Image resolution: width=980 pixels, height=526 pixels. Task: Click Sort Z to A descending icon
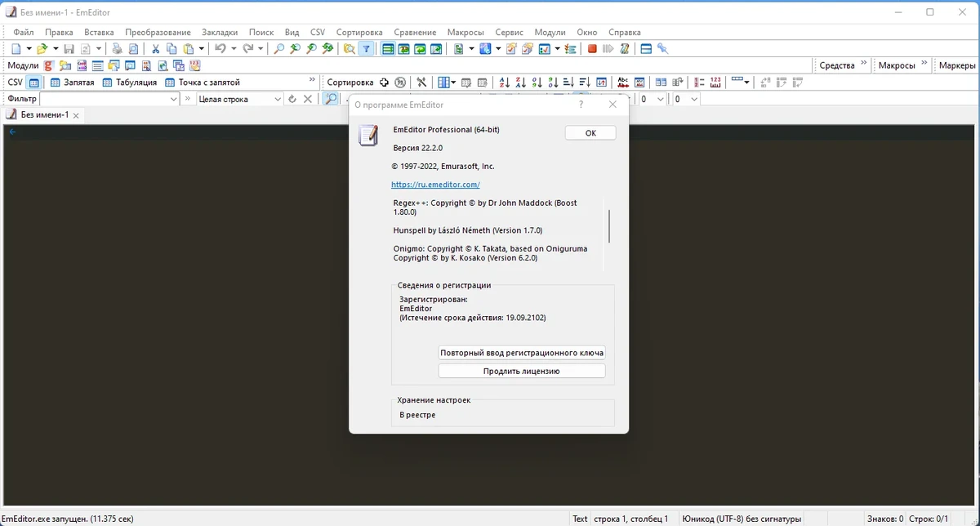(520, 82)
